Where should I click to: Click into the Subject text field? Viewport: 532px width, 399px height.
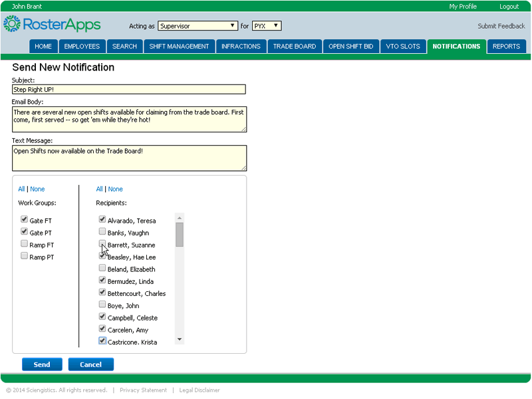point(128,89)
